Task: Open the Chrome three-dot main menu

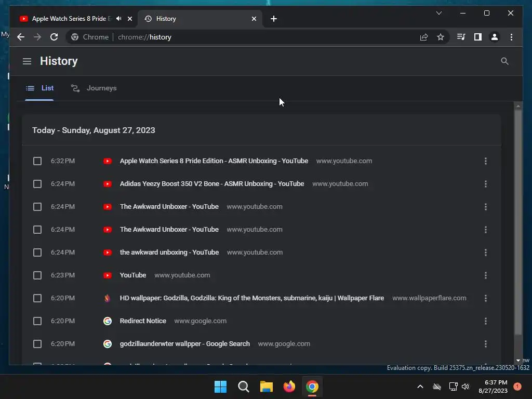Action: click(511, 37)
